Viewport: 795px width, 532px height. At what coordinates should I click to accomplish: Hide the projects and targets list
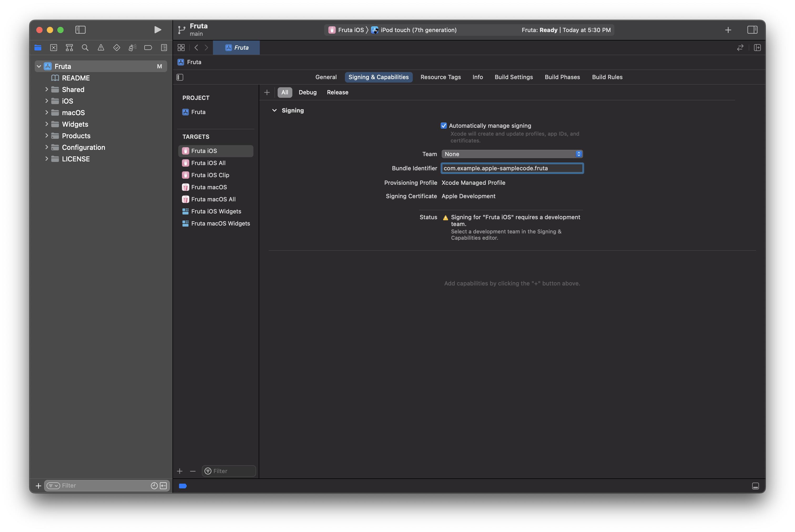(x=180, y=77)
